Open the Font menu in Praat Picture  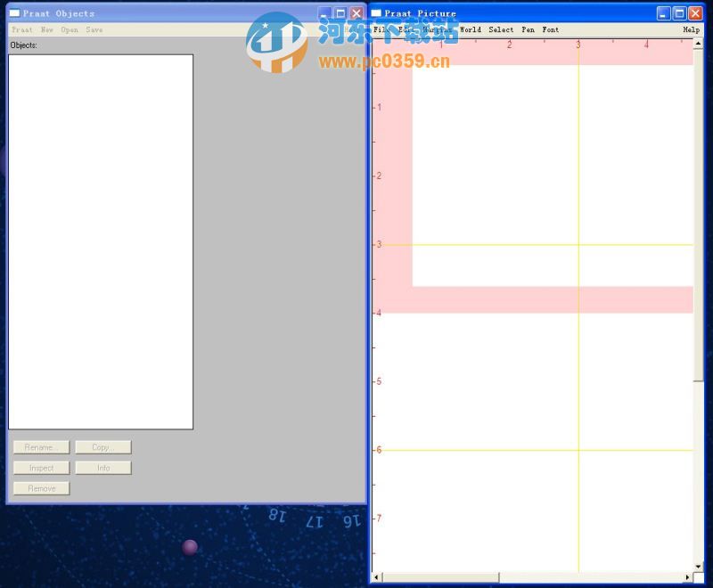tap(550, 29)
